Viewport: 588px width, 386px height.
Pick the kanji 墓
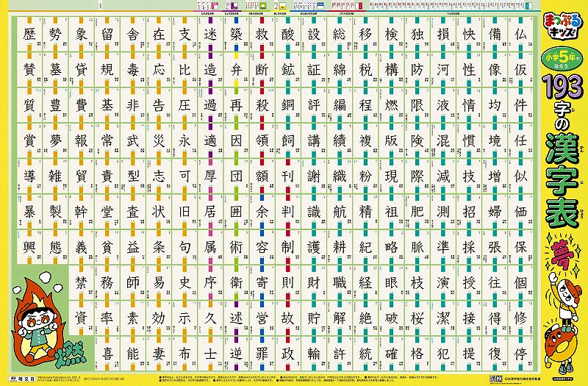point(55,70)
